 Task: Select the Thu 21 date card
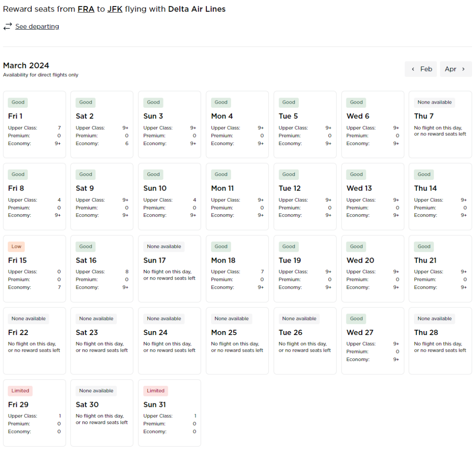[x=440, y=268]
